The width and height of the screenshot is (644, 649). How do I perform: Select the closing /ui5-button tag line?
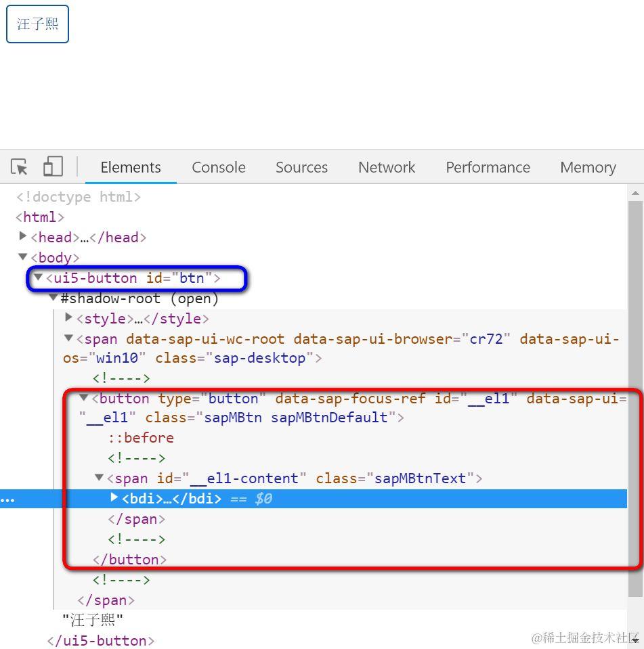pos(101,640)
